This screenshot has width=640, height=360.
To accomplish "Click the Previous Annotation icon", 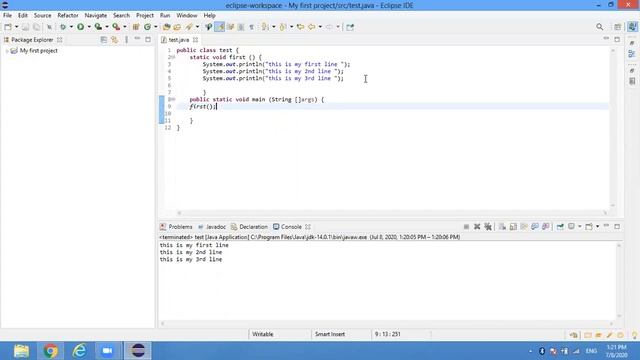I will tap(283, 27).
